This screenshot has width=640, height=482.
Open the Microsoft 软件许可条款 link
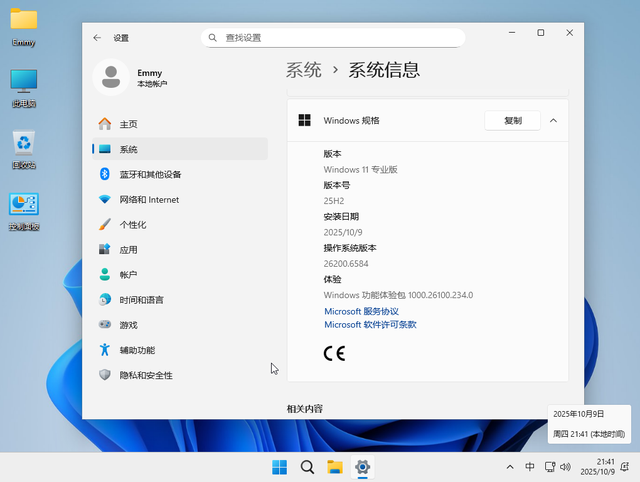coord(370,324)
